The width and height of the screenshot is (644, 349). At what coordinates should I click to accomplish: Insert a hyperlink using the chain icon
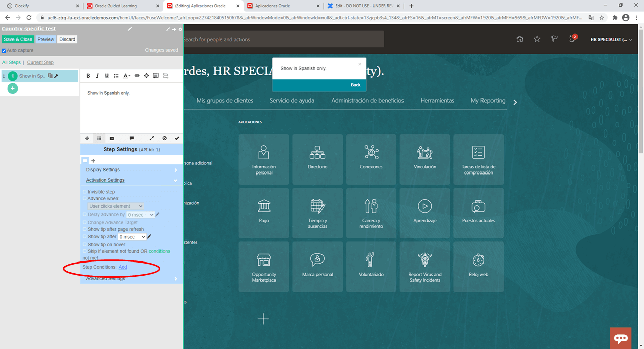(x=137, y=76)
